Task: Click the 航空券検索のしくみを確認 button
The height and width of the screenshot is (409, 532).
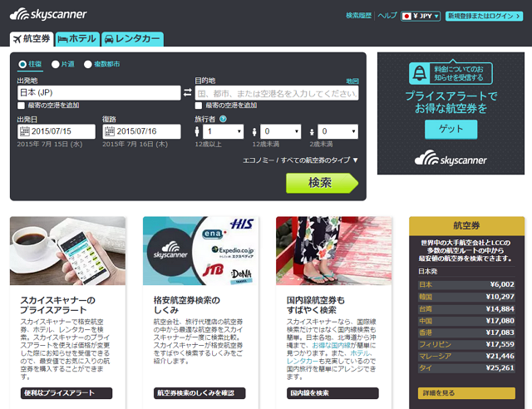Action: (x=199, y=393)
